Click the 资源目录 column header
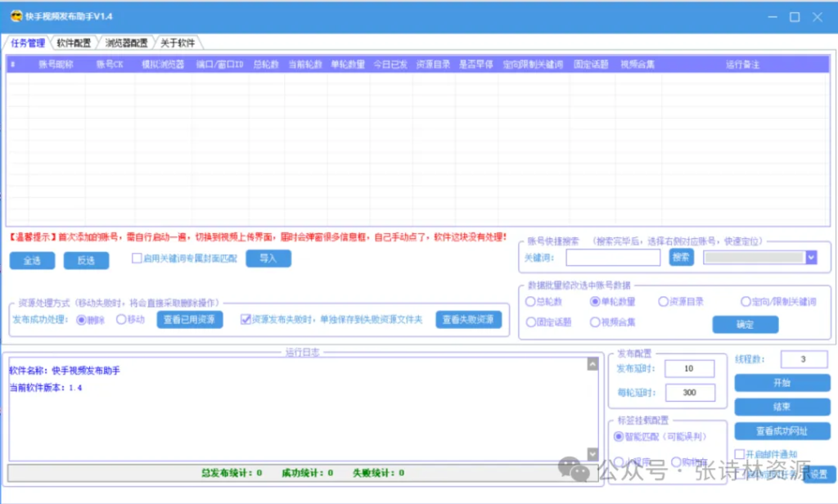Screen dimensions: 838x504 click(x=433, y=65)
